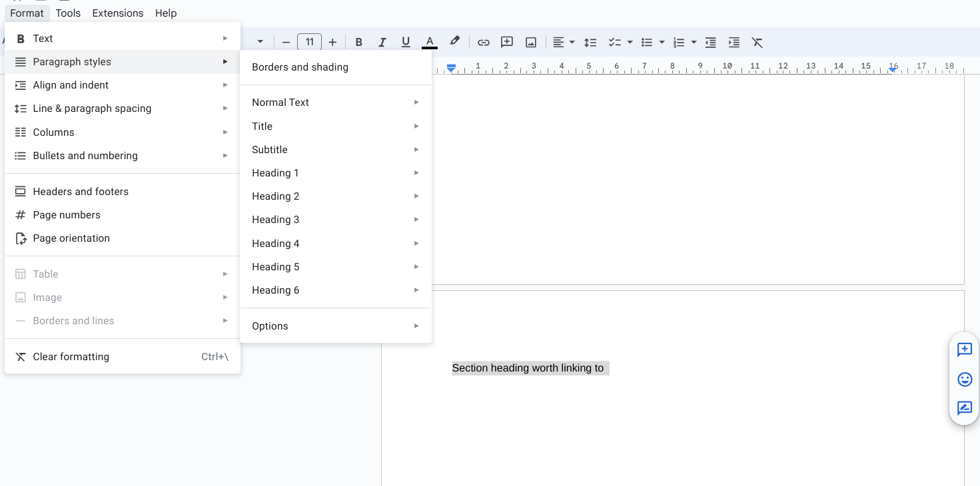The height and width of the screenshot is (486, 980).
Task: Open Bullets and numbering submenu
Action: [123, 156]
